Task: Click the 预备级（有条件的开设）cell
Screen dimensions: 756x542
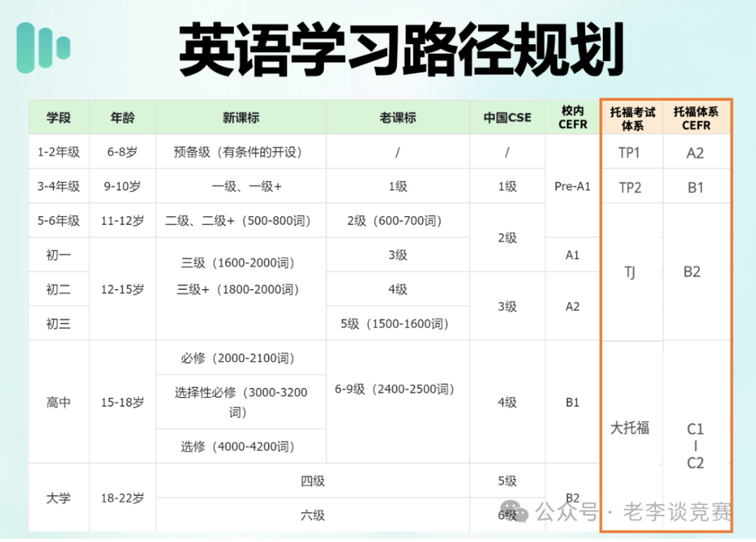Action: [x=241, y=152]
